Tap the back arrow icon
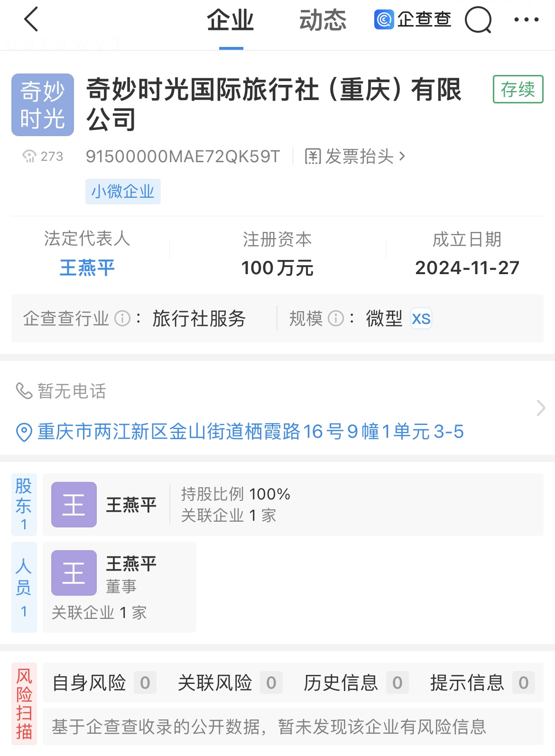This screenshot has width=555, height=756. point(31,20)
